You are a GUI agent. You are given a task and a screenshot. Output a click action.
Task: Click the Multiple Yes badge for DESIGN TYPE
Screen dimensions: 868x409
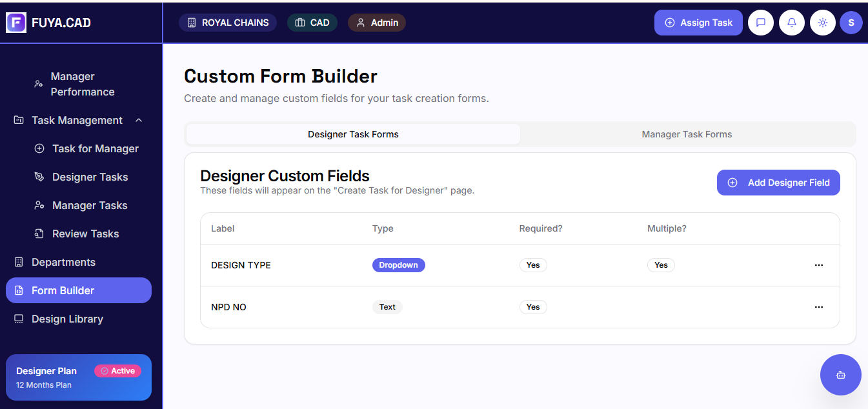(661, 265)
